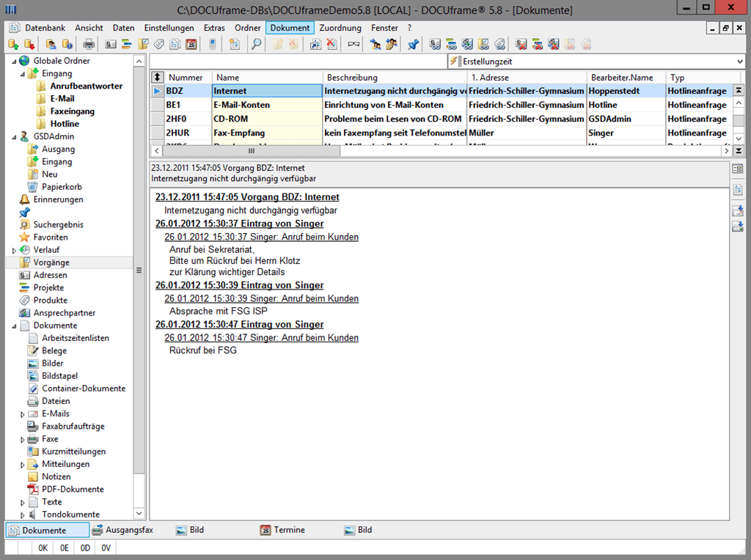Click the Erinnerungen bell entry
751x560 pixels.
point(58,199)
